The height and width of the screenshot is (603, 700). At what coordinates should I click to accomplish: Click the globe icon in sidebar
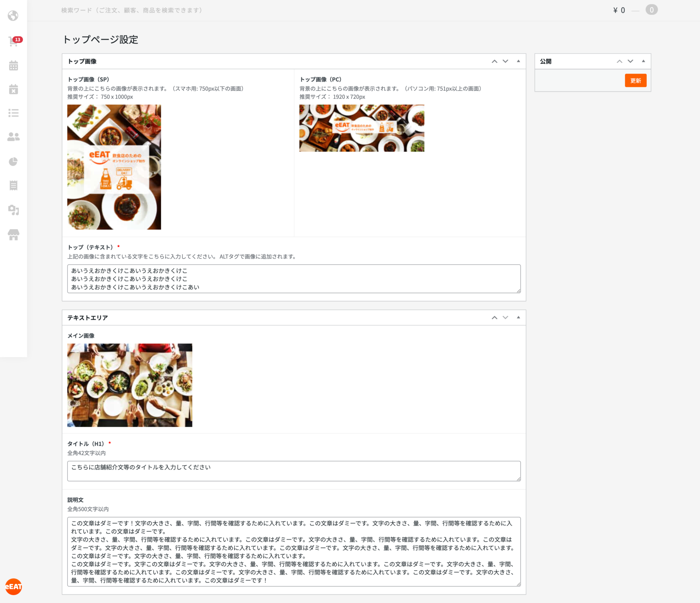(13, 16)
